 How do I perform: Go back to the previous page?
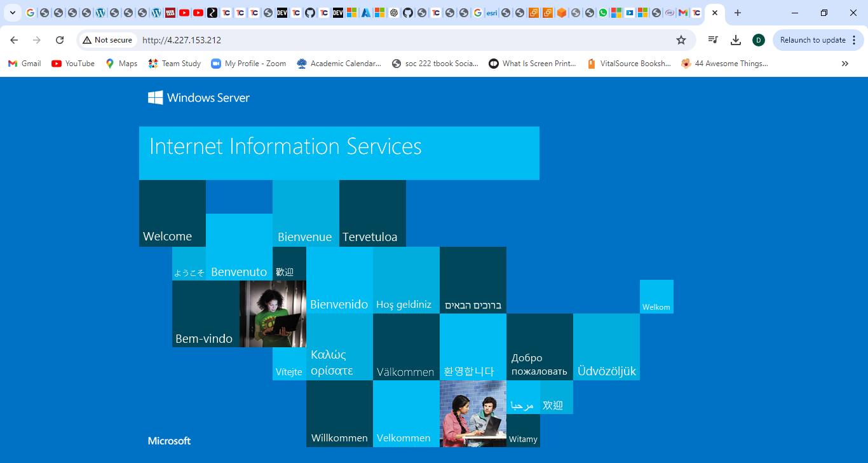[14, 40]
